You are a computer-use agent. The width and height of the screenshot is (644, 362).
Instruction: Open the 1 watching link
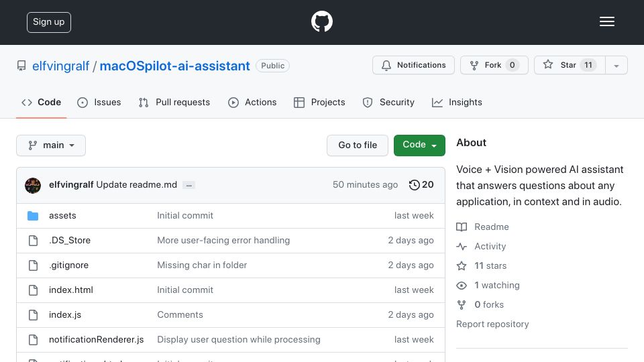497,286
